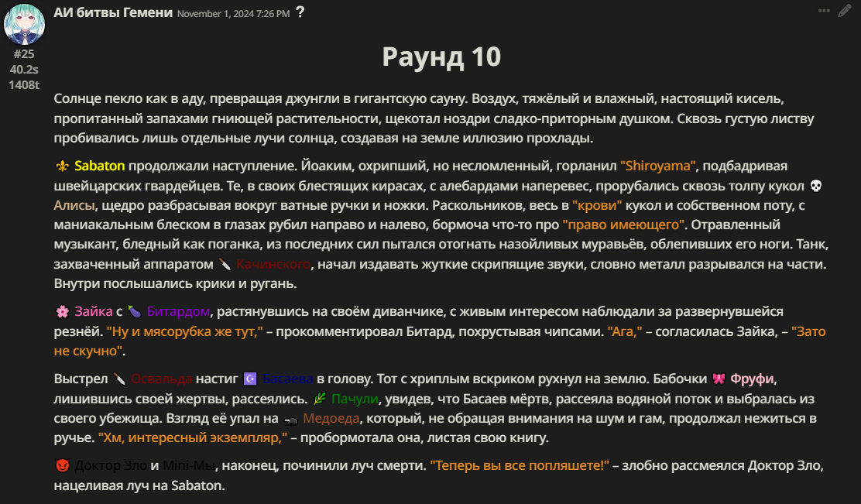The image size is (861, 504).
Task: Click the orange quote "Shiroyama"
Action: pos(658,166)
